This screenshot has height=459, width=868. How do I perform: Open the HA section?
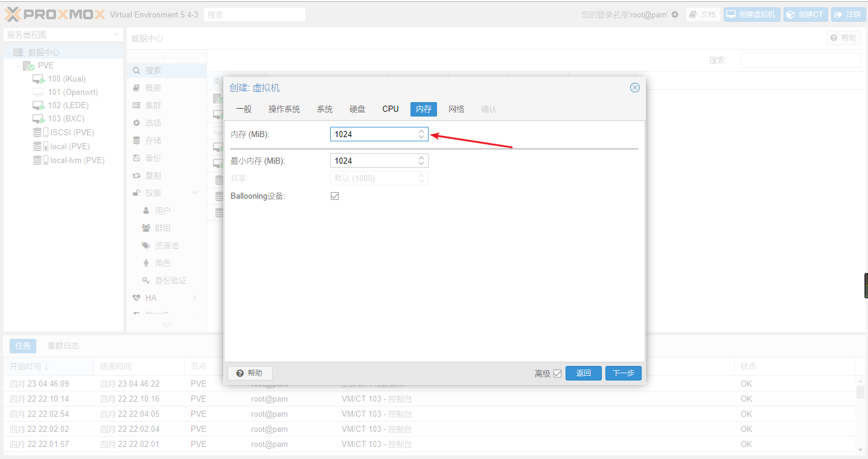coord(167,298)
